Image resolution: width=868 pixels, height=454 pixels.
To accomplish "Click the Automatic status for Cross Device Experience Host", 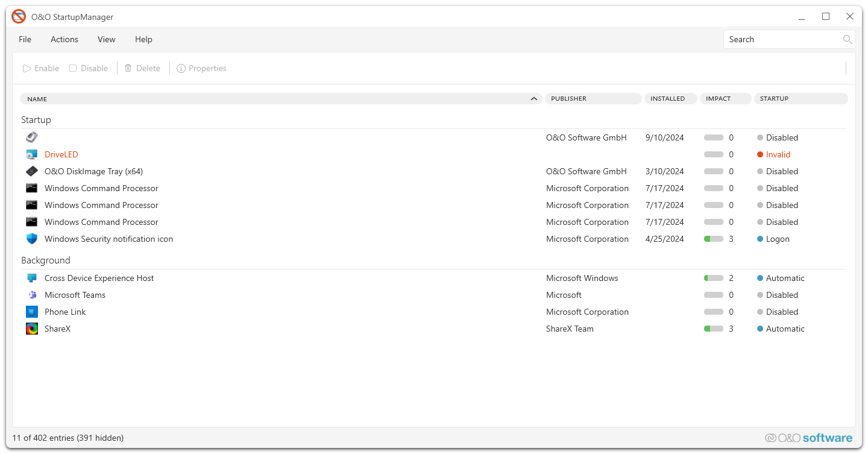I will point(785,278).
